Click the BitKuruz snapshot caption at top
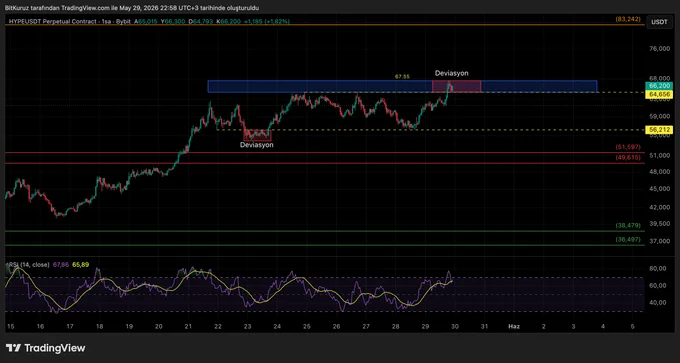This screenshot has height=363, width=680. click(132, 7)
